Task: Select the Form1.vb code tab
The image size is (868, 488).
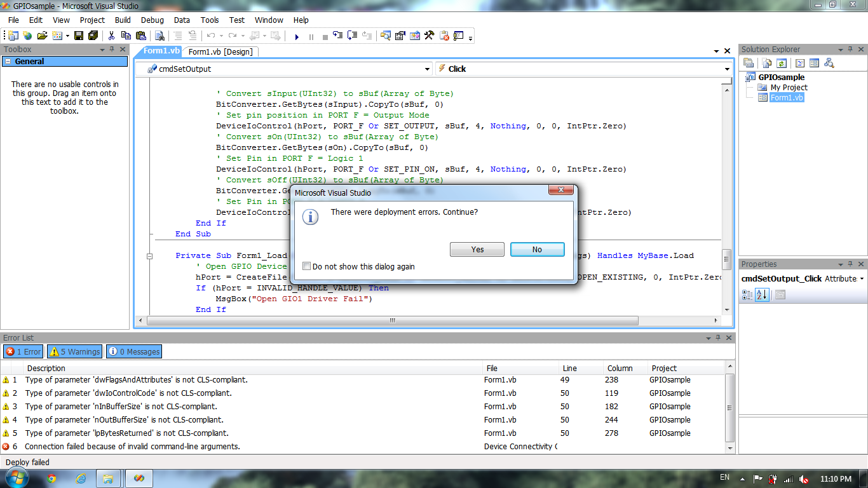Action: coord(161,51)
